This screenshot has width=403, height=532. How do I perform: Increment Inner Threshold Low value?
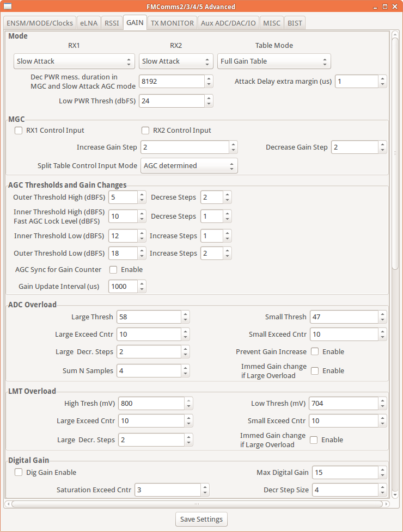tap(142, 233)
